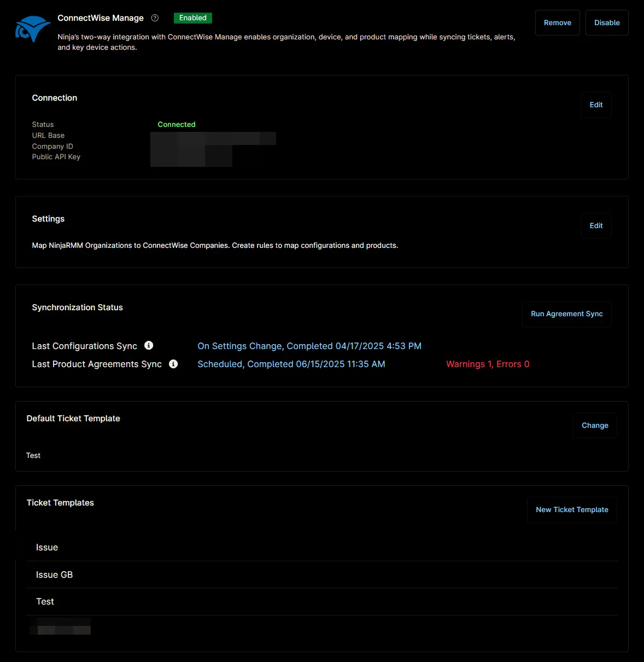
Task: Click the Map NinjaRMM Organizations description text
Action: point(215,246)
